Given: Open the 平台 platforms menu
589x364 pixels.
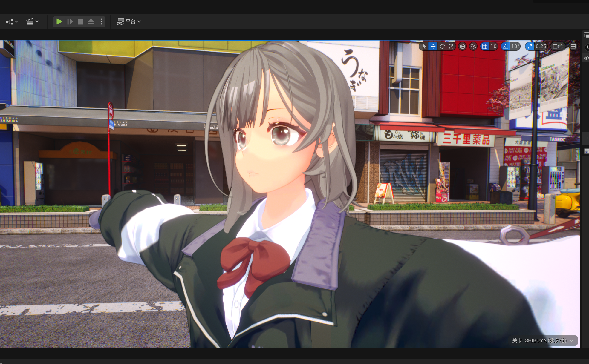Looking at the screenshot, I should click(x=129, y=21).
